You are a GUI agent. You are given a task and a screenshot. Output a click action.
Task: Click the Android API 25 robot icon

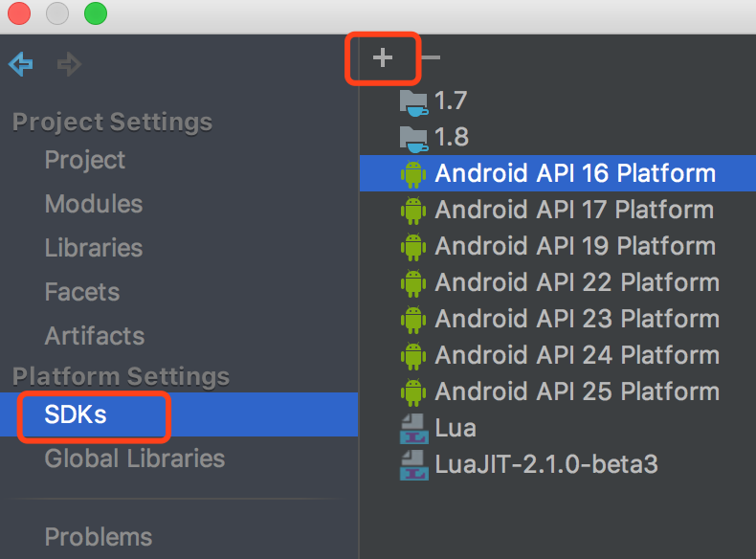413,391
